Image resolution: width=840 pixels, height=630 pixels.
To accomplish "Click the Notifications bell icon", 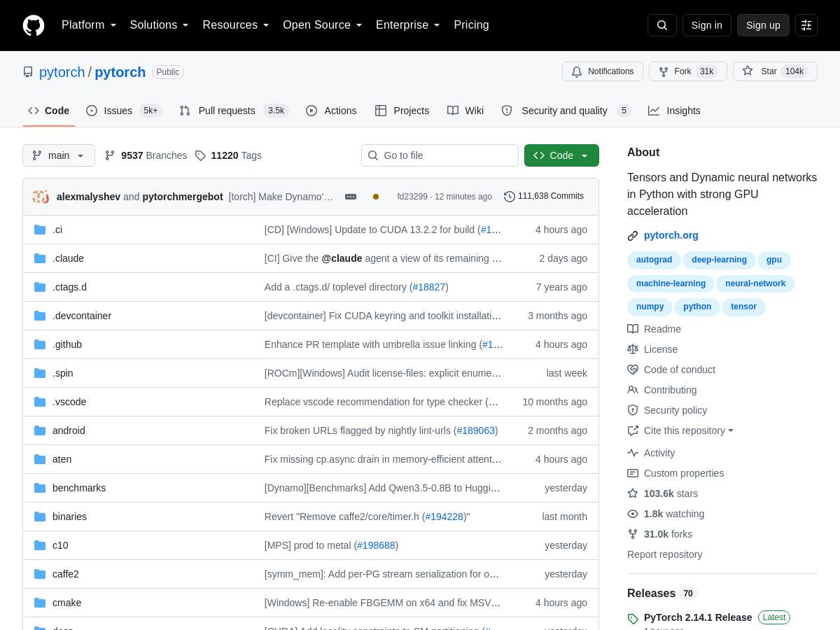I will pos(577,71).
